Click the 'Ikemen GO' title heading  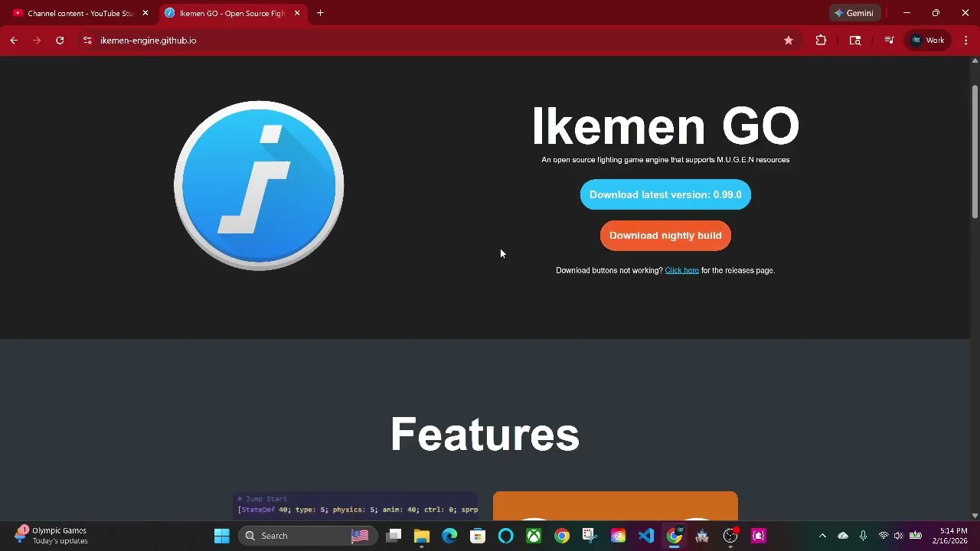tap(665, 126)
